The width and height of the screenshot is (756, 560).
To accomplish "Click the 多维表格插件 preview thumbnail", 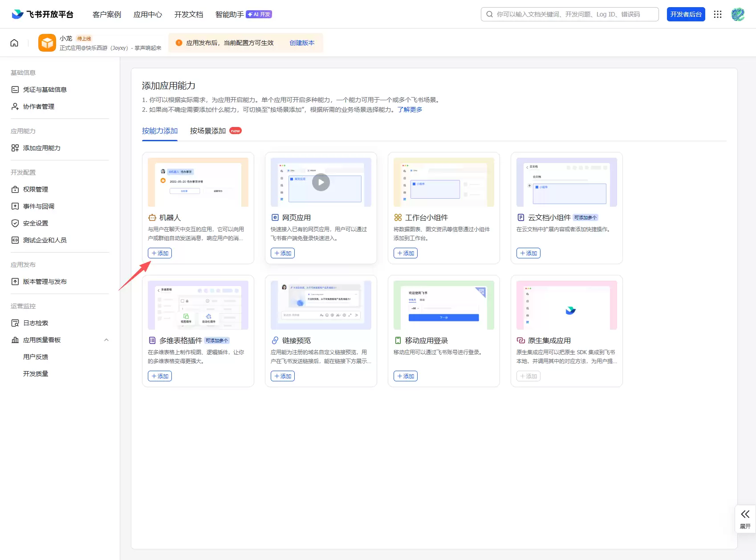I will tap(198, 305).
